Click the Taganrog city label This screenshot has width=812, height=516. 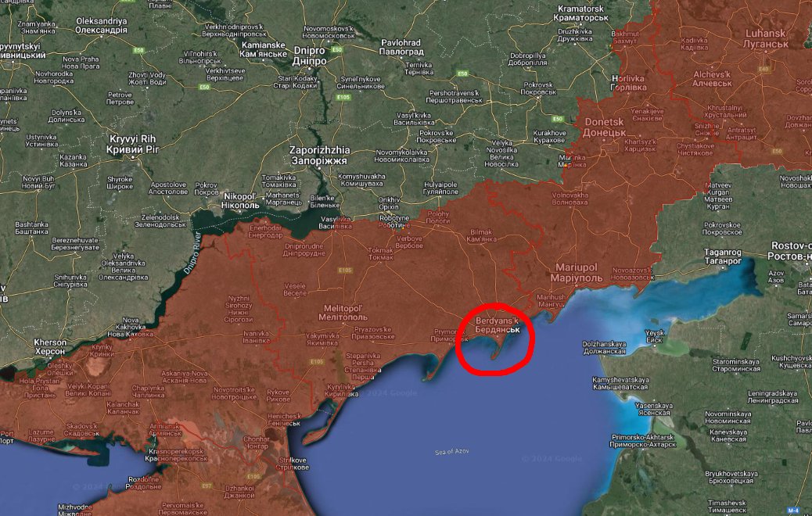tap(722, 256)
